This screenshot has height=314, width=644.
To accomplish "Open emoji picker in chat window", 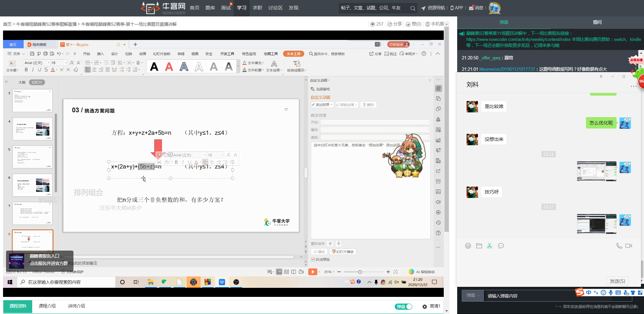I will click(468, 246).
